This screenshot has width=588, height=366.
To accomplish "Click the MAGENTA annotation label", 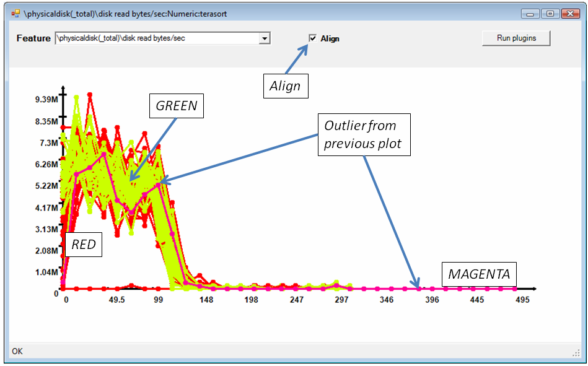I will click(479, 273).
